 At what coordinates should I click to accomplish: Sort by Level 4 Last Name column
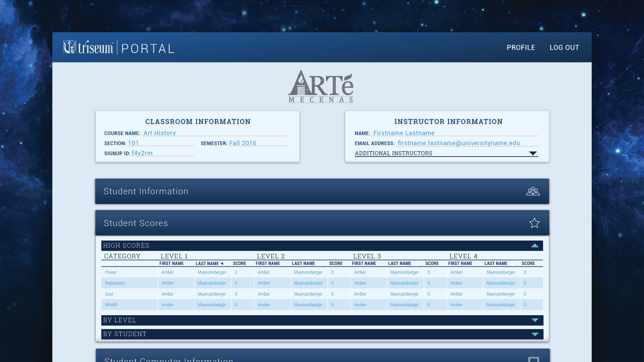click(496, 263)
